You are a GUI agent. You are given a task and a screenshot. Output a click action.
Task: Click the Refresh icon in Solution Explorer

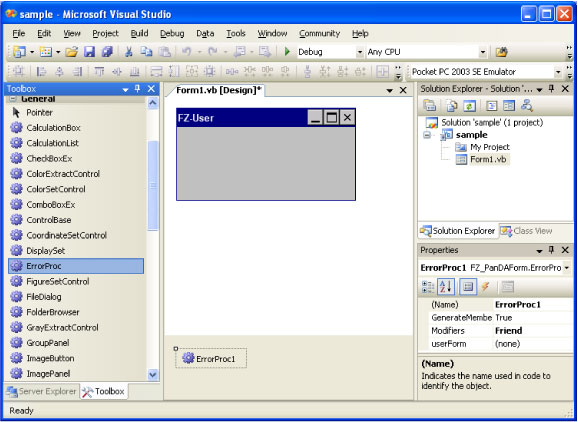[x=469, y=106]
